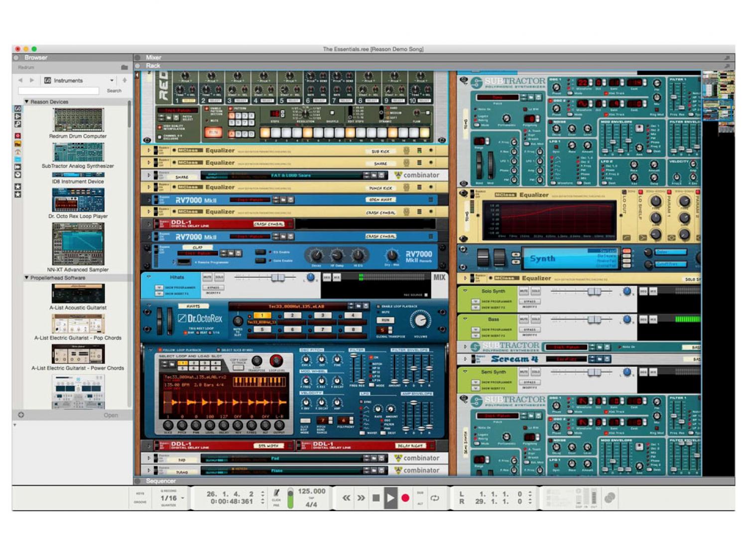The image size is (747, 560).
Task: Mute the Hihats mix channel
Action: [x=207, y=277]
